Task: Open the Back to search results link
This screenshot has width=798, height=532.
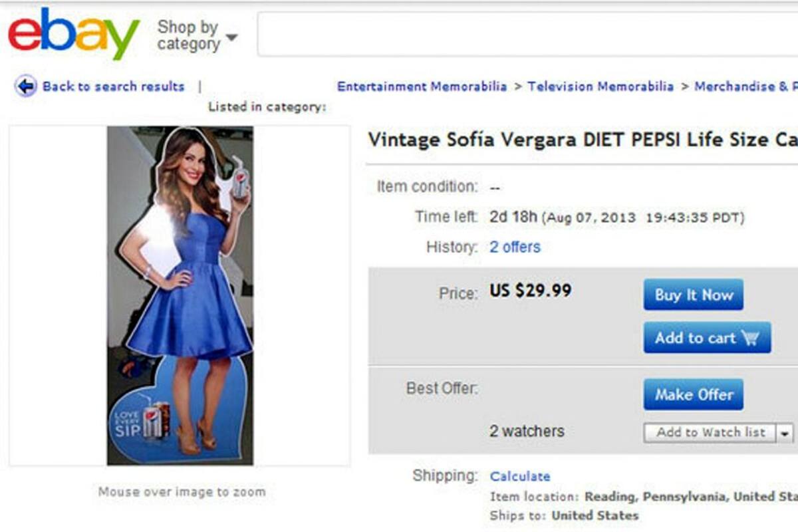Action: [113, 86]
